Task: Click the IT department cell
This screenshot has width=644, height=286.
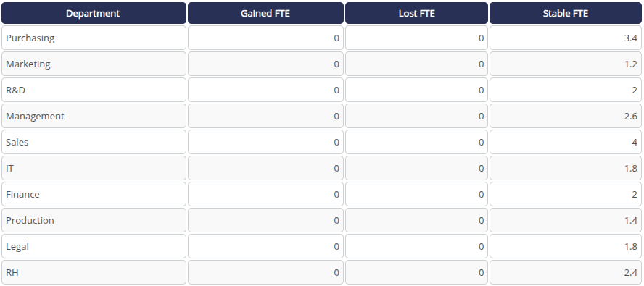Action: (94, 168)
